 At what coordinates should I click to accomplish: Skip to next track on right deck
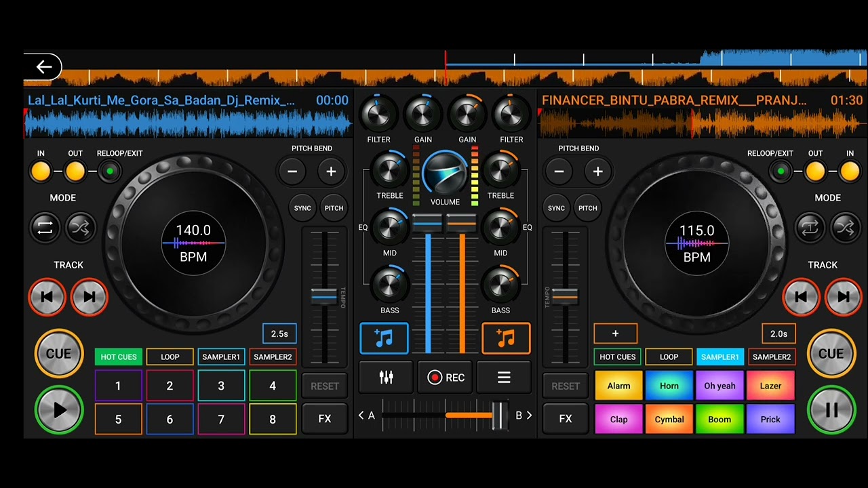844,297
